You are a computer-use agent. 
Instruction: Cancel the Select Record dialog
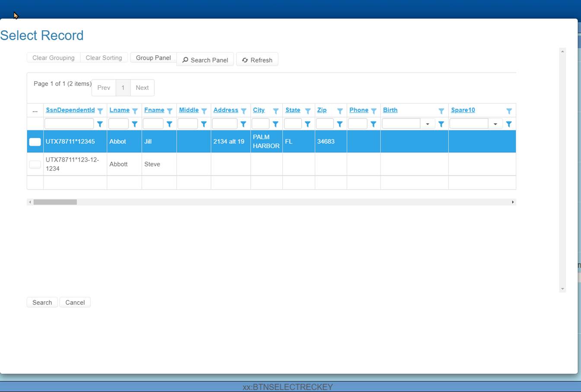tap(74, 302)
